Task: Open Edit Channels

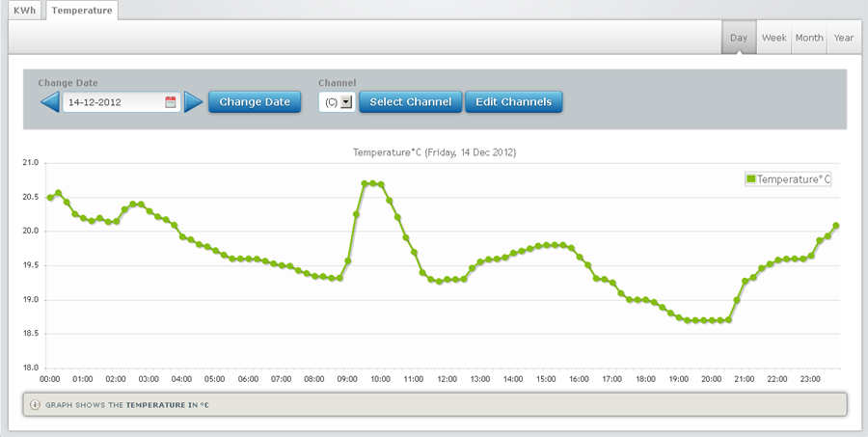Action: 513,101
